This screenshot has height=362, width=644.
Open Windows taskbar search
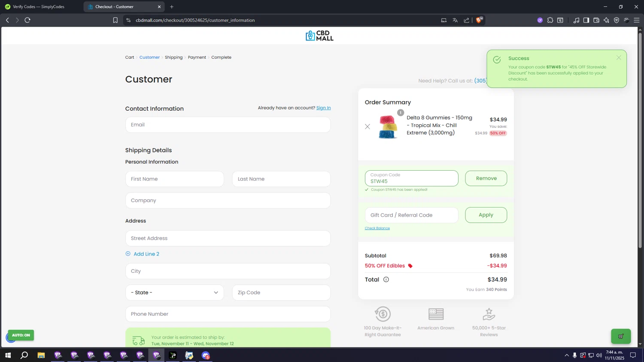click(x=24, y=355)
